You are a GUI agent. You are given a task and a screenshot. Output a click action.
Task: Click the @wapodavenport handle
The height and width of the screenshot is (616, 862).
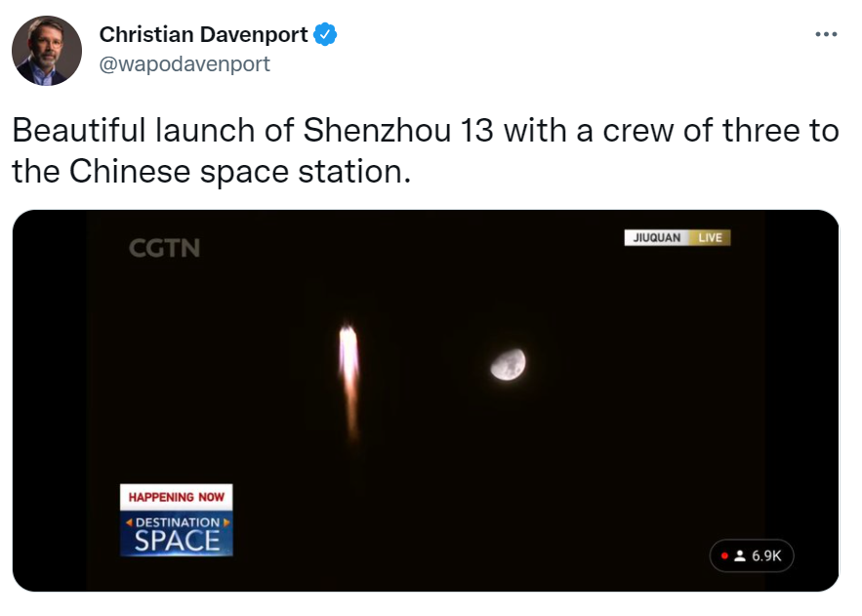tap(184, 64)
